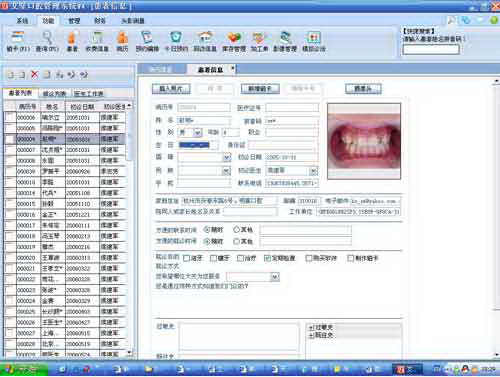Open the 财务 menu
The width and height of the screenshot is (500, 377).
tap(100, 21)
